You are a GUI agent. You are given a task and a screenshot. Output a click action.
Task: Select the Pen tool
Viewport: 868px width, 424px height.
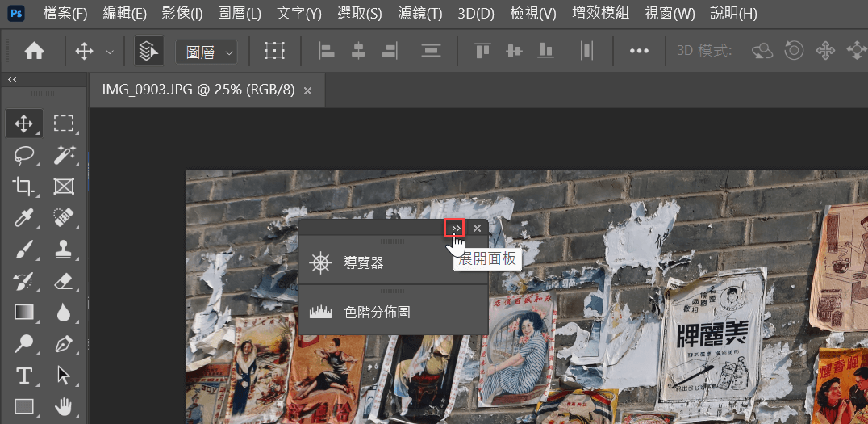point(64,345)
